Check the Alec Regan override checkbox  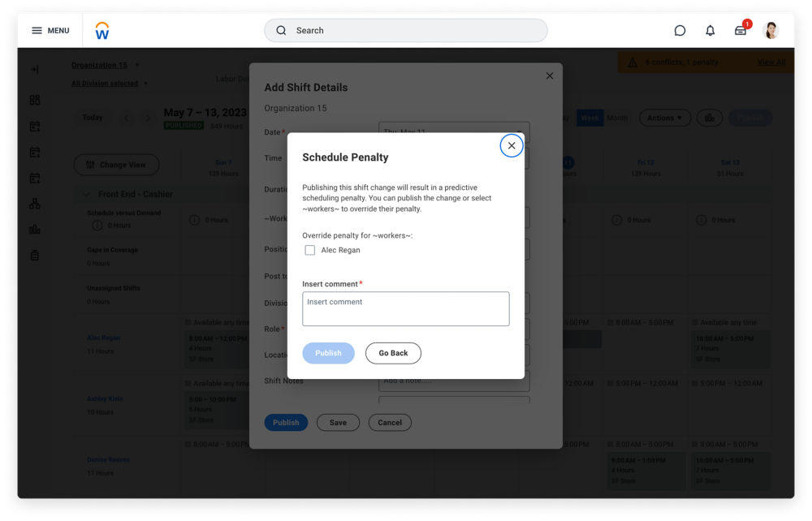tap(310, 251)
